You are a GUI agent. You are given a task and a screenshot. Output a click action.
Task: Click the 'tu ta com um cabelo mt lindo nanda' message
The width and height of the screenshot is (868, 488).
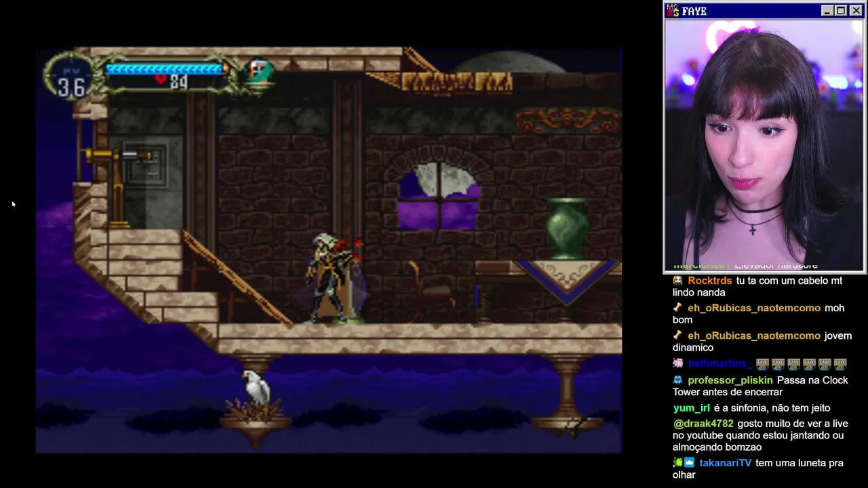(757, 287)
